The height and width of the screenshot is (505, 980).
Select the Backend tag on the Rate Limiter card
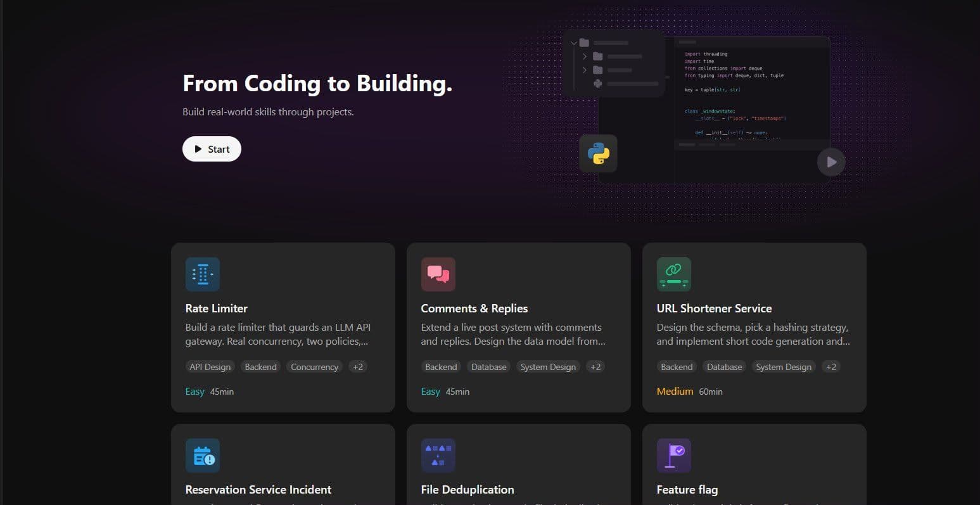(261, 367)
